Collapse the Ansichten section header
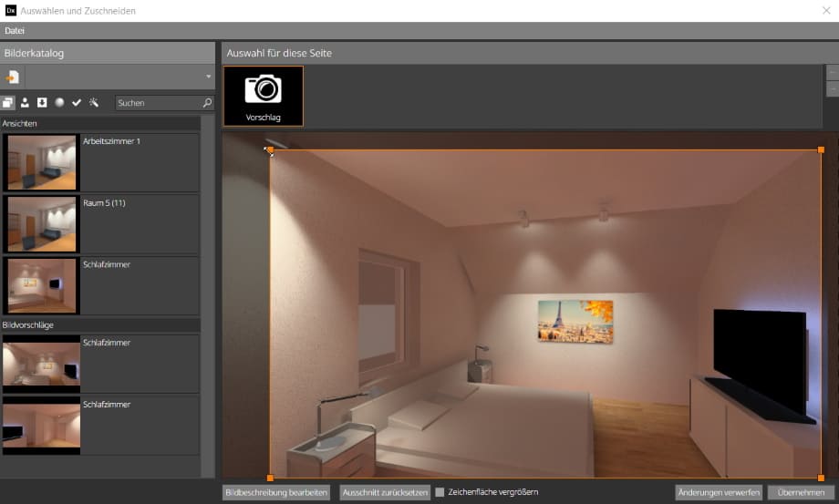The width and height of the screenshot is (839, 504). (100, 123)
